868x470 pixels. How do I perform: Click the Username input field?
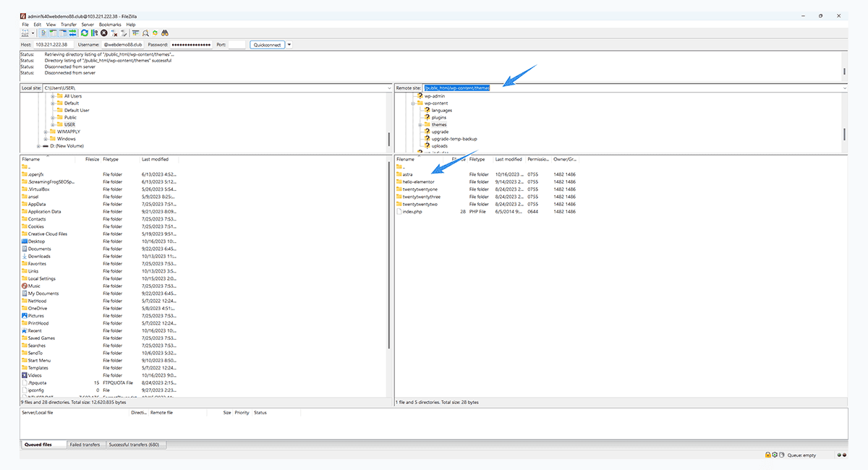click(x=123, y=45)
